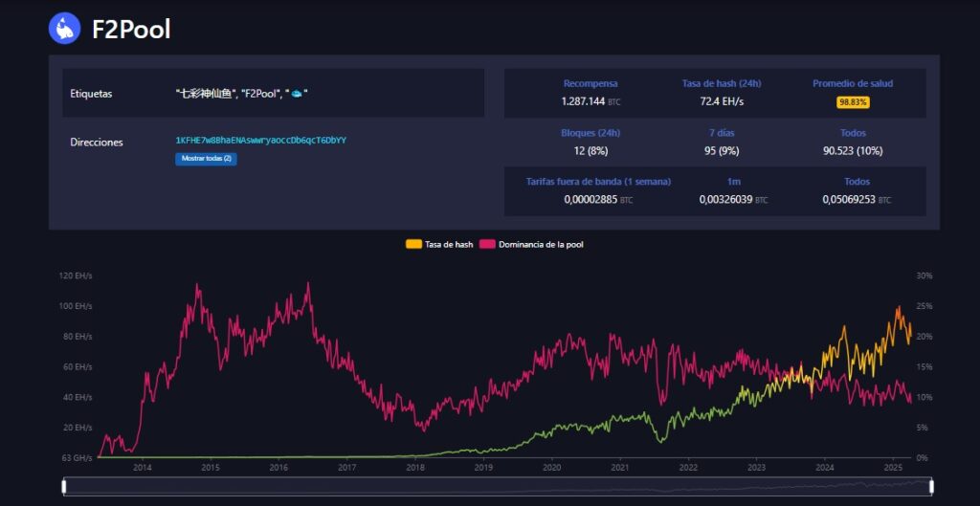980x506 pixels.
Task: Click the 2020 label on the chart axis
Action: pos(551,468)
